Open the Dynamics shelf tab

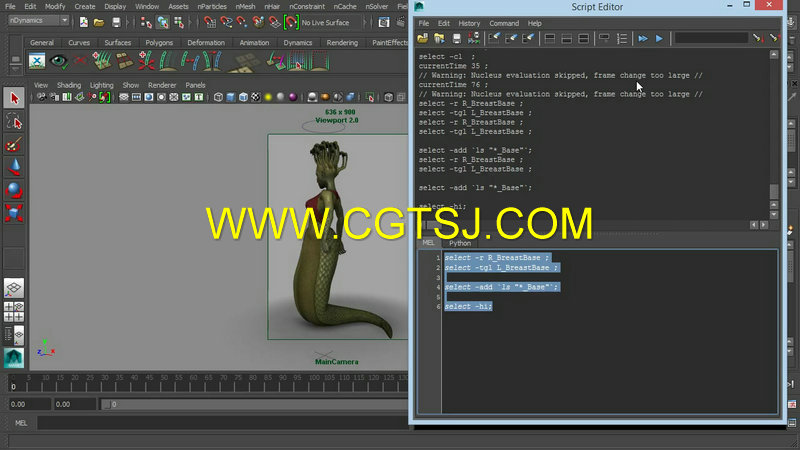pos(297,43)
